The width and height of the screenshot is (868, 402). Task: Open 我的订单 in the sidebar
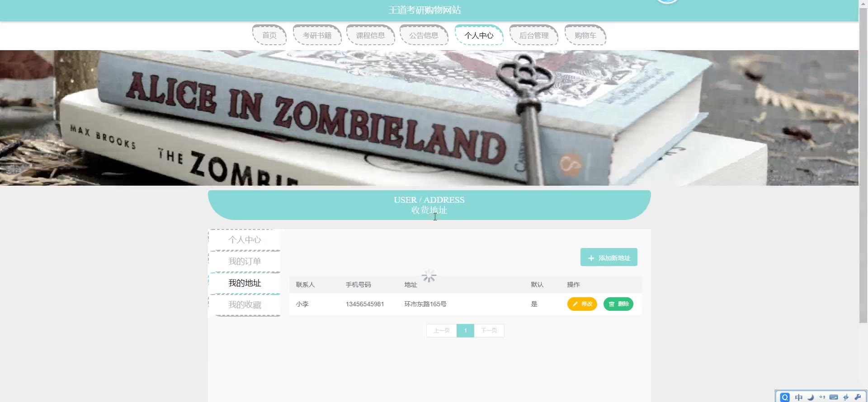coord(245,262)
